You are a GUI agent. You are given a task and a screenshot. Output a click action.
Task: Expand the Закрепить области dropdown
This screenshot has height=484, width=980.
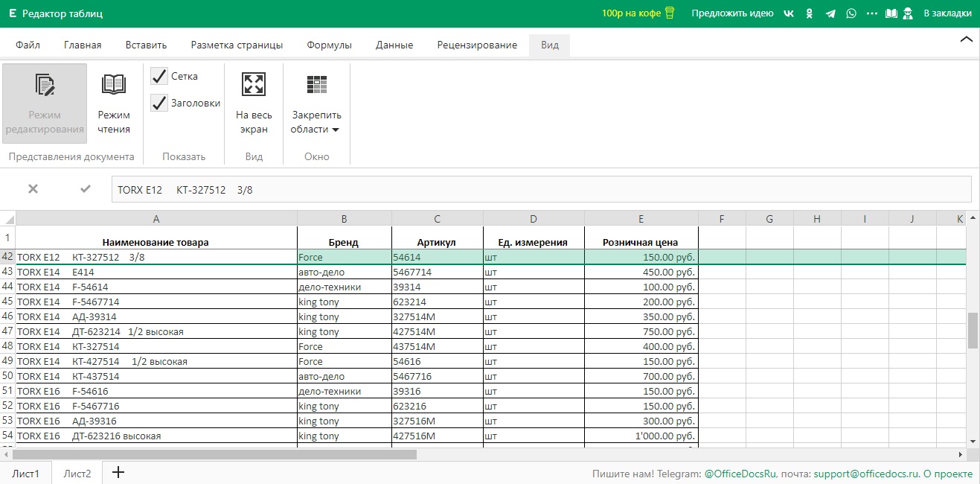point(316,122)
